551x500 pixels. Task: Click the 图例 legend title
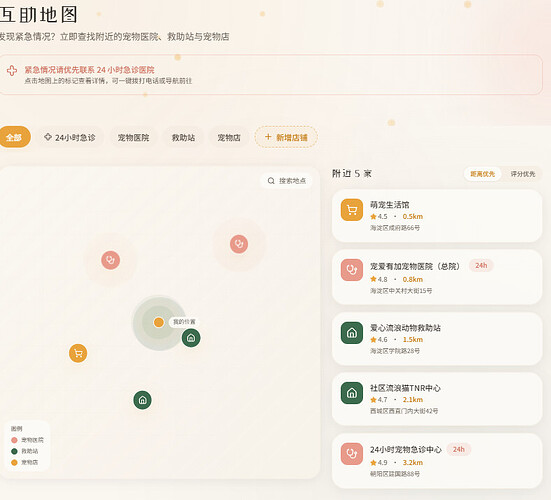click(x=17, y=429)
